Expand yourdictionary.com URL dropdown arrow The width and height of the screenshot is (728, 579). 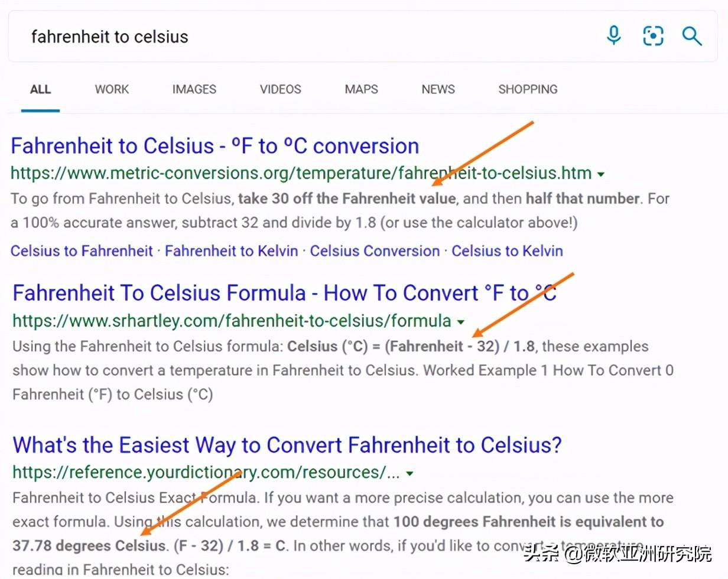point(409,473)
